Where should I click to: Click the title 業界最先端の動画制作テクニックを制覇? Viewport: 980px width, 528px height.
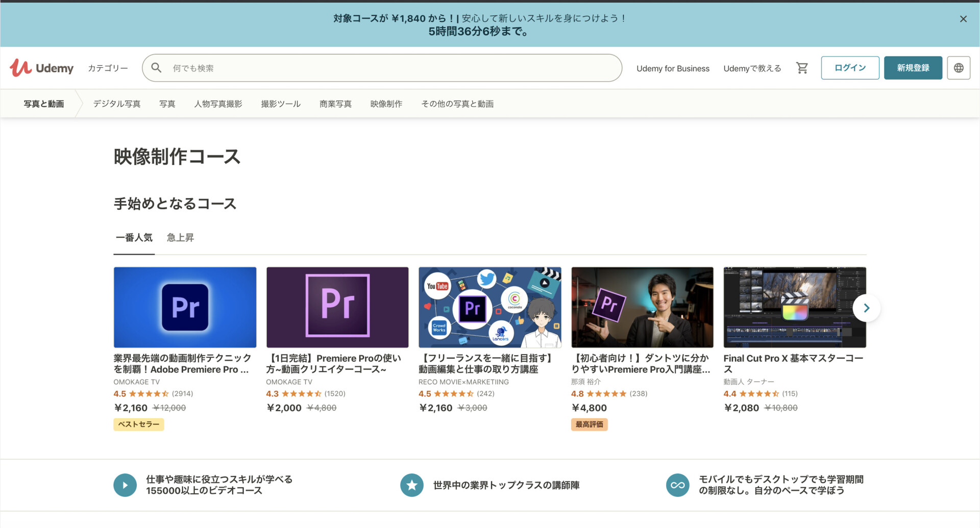[183, 364]
